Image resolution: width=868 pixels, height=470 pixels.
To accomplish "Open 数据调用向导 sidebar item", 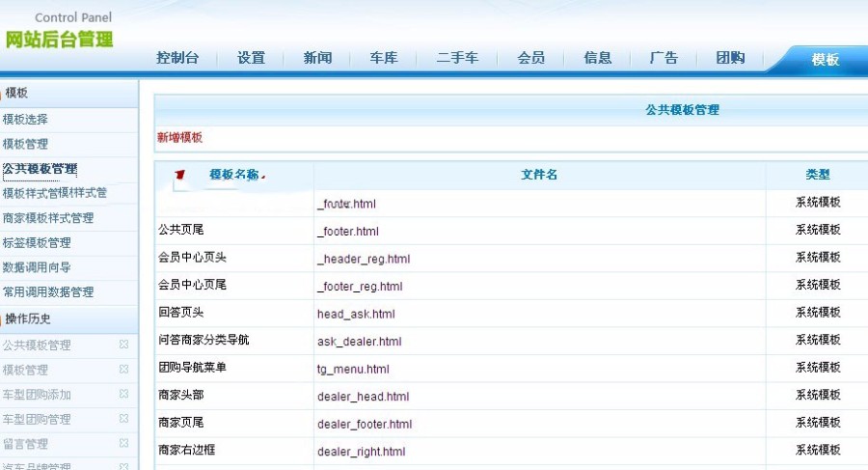I will [37, 267].
